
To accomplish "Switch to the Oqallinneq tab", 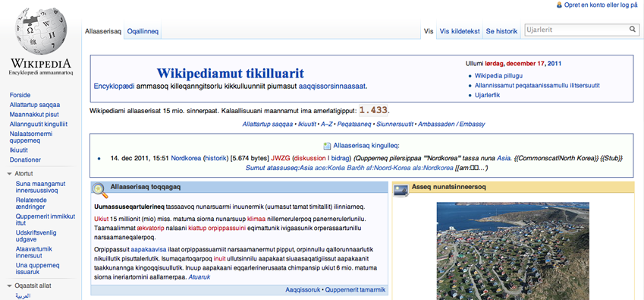I will pyautogui.click(x=143, y=31).
